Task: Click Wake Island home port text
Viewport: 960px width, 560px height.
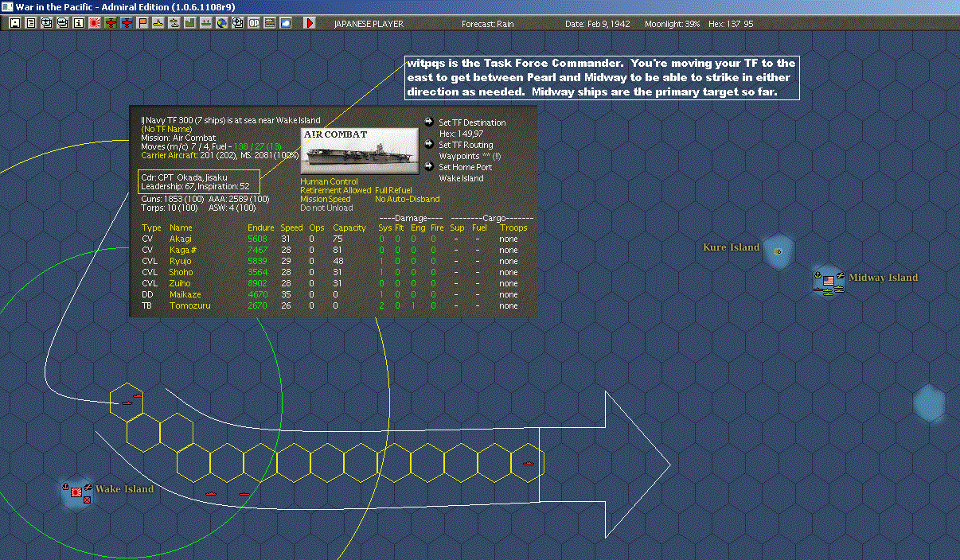Action: [462, 178]
